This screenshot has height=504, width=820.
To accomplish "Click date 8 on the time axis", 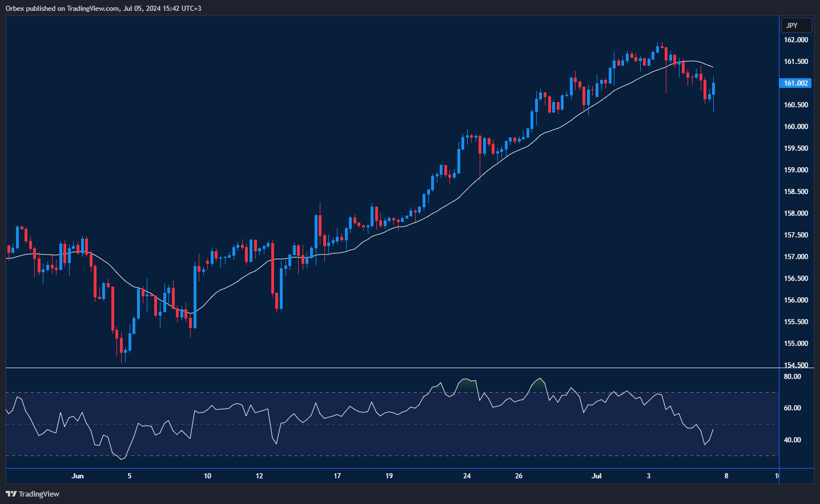I will point(726,476).
